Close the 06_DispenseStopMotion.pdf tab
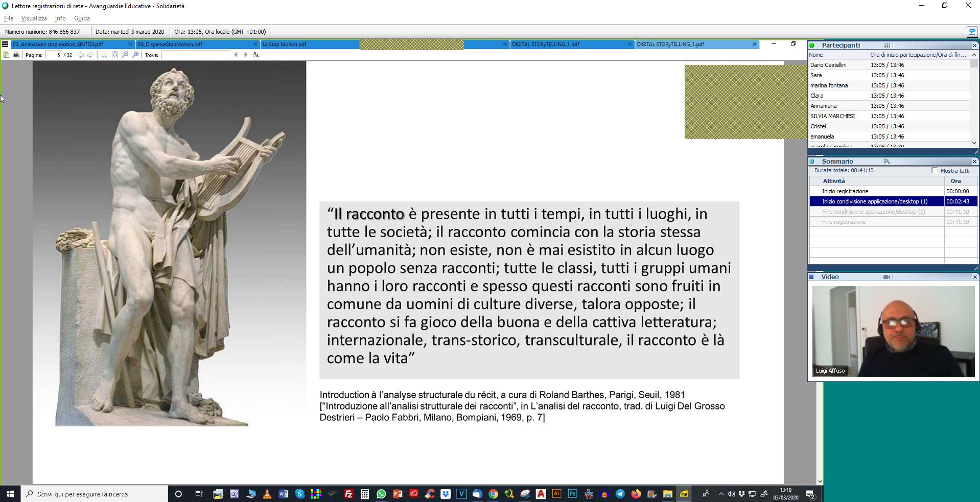980x502 pixels. (x=255, y=44)
